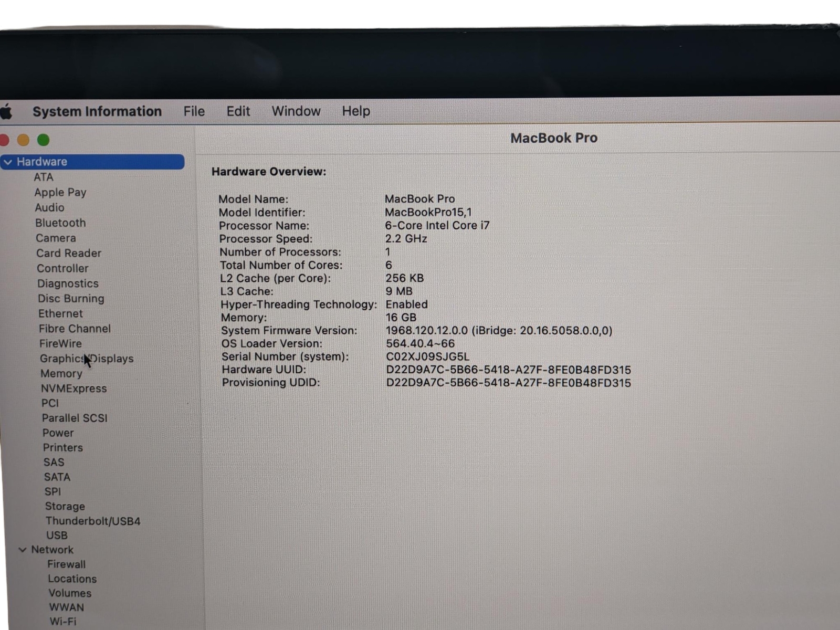840x630 pixels.
Task: Select Controller in the sidebar
Action: pos(62,268)
